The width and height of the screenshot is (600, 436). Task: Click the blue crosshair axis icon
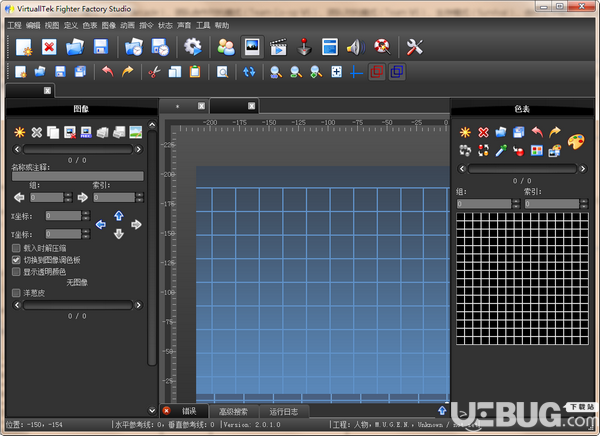click(x=356, y=72)
